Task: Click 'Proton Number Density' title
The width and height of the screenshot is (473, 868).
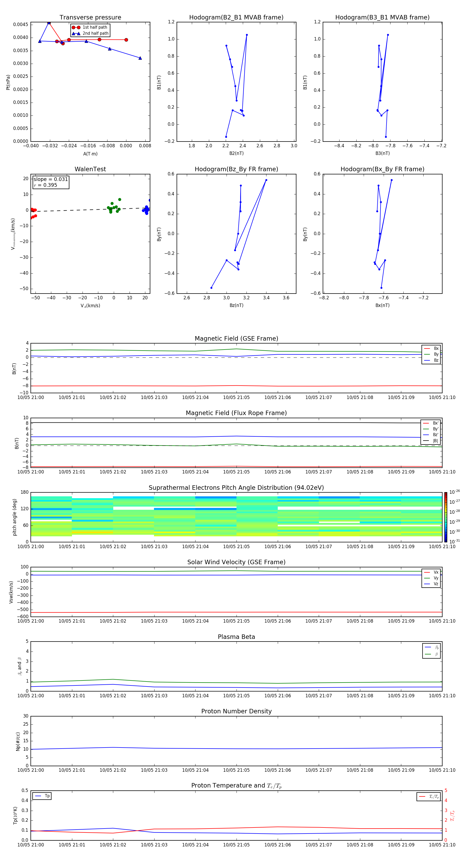Action: coord(236,711)
